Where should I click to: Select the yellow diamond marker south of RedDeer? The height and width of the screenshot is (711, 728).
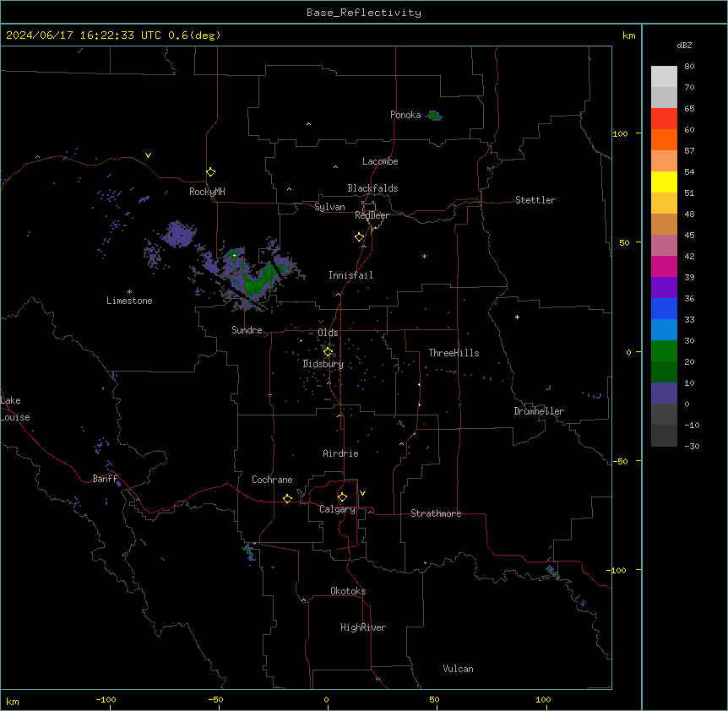coord(360,237)
